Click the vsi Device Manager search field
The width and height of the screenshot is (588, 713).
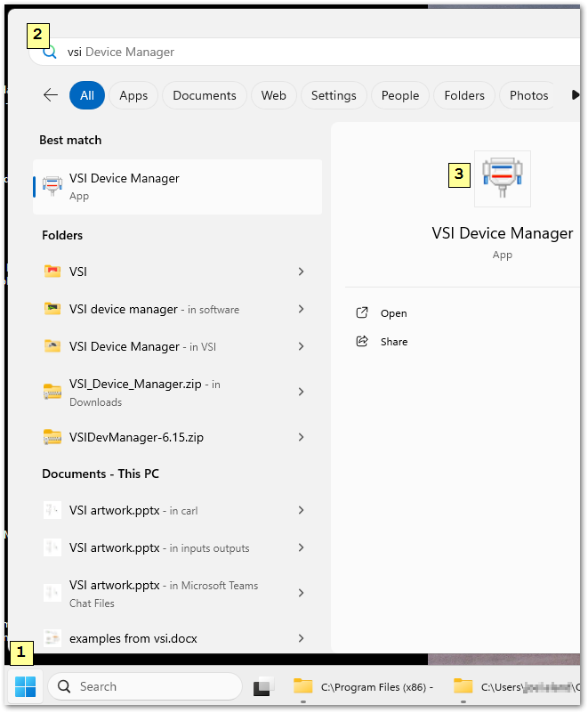tap(304, 52)
